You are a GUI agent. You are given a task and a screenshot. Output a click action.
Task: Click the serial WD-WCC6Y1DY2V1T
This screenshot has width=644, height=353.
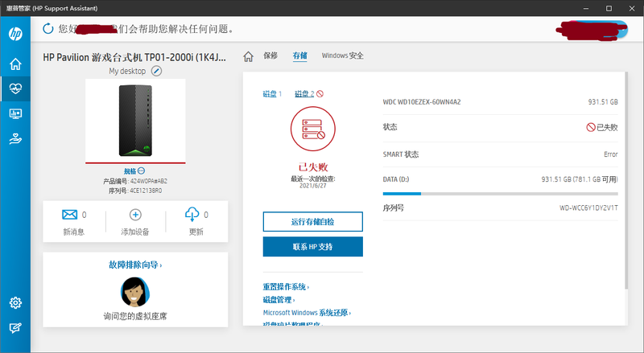[x=588, y=208]
